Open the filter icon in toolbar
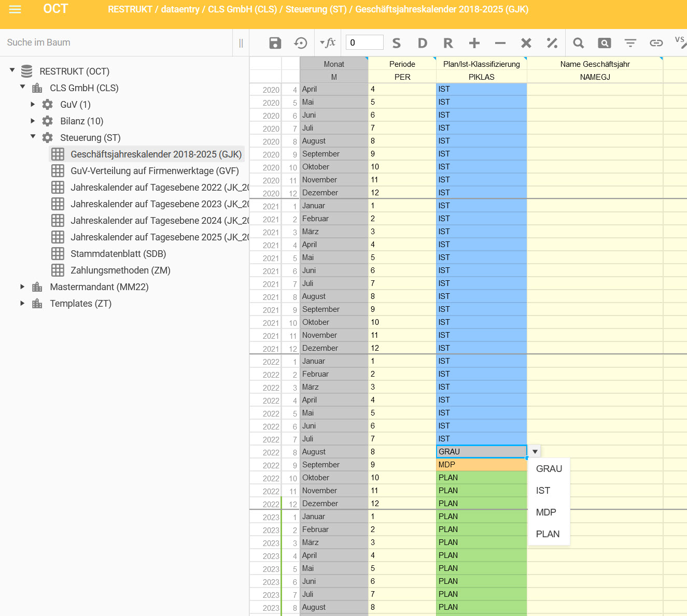The height and width of the screenshot is (616, 687). click(x=630, y=43)
